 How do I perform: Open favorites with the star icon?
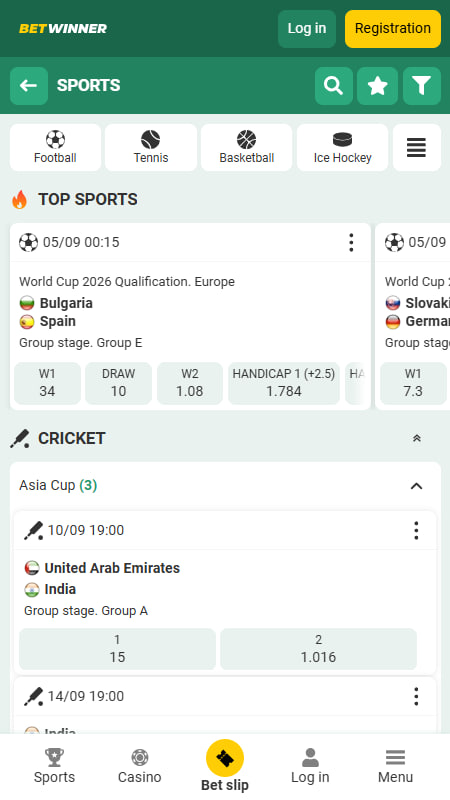378,86
